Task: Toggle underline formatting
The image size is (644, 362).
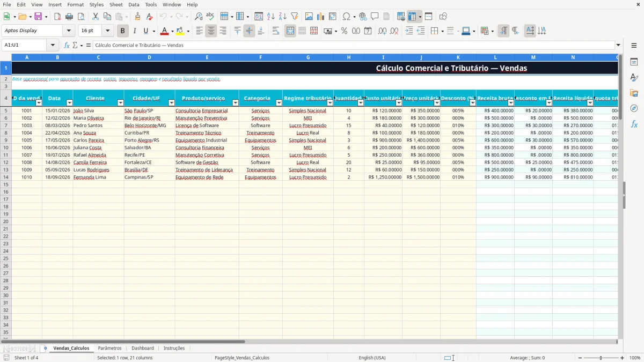Action: coord(146,31)
